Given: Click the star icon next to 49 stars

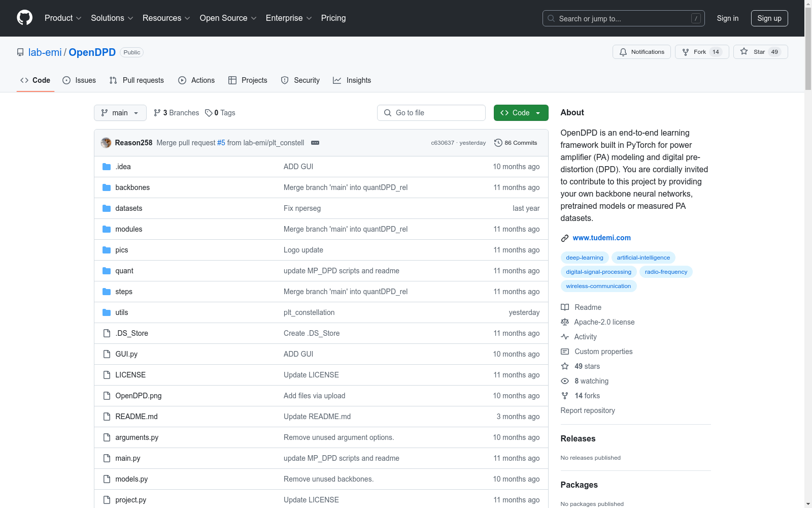Looking at the screenshot, I should (x=565, y=366).
